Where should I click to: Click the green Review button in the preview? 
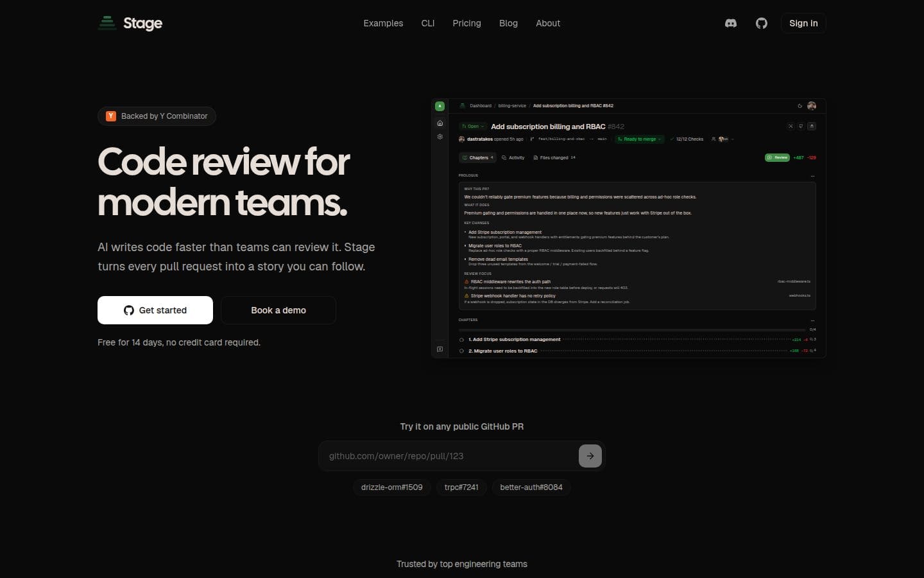(x=777, y=157)
